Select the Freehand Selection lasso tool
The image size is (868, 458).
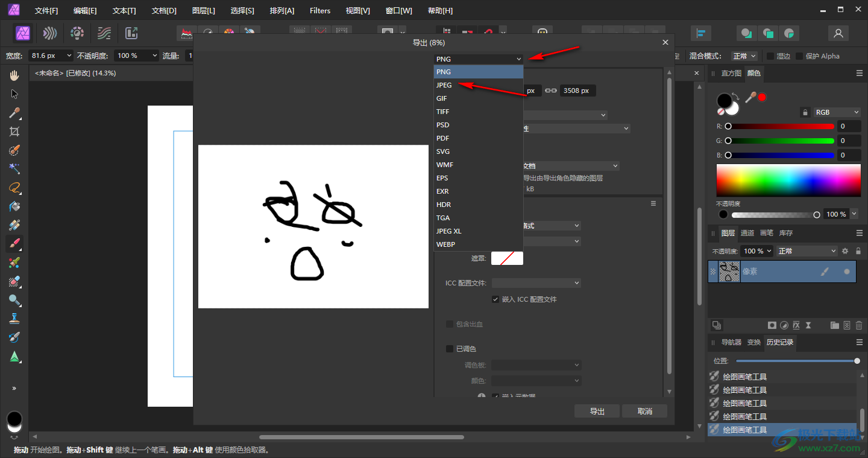click(14, 188)
